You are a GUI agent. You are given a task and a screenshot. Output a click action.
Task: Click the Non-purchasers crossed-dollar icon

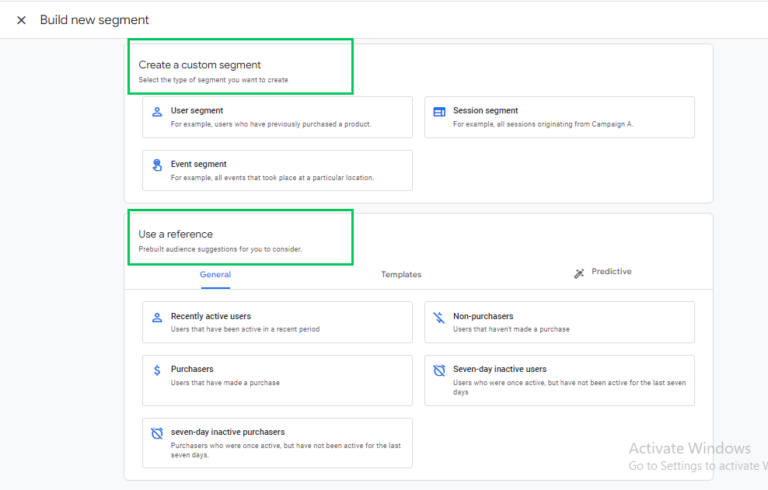(439, 318)
